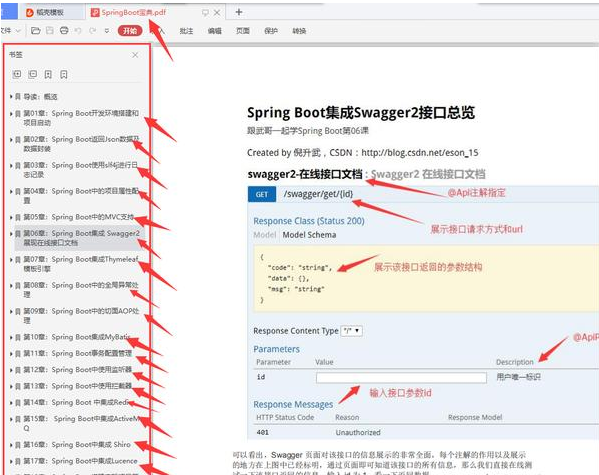Jump to 第01章 Spring Boot开发环境搭建 bookmark
Image resolution: width=599 pixels, height=475 pixels.
tap(81, 118)
